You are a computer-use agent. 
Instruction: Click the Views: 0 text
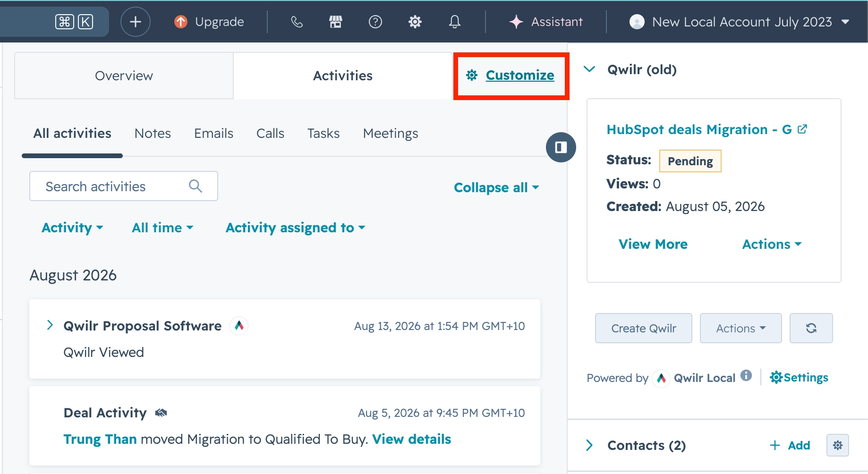pos(633,184)
